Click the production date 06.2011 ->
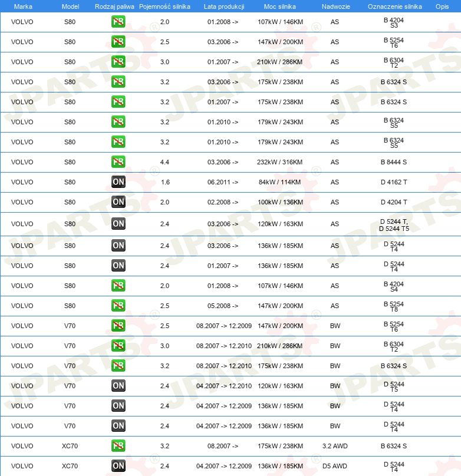 (x=223, y=182)
